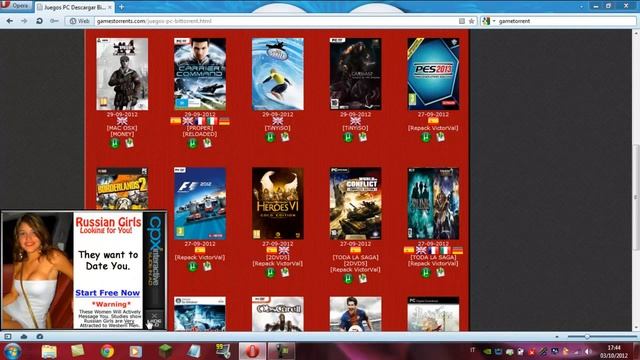Open the World in Conflict cover

click(x=356, y=203)
